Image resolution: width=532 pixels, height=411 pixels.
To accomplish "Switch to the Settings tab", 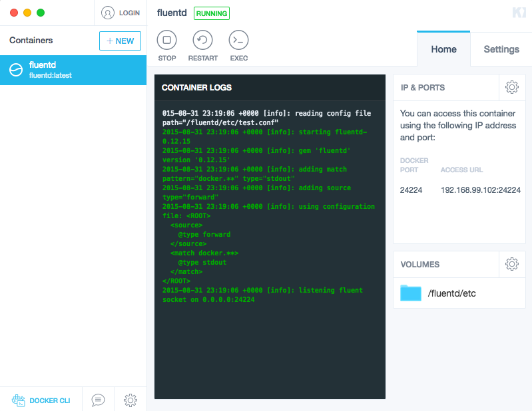I will click(501, 49).
